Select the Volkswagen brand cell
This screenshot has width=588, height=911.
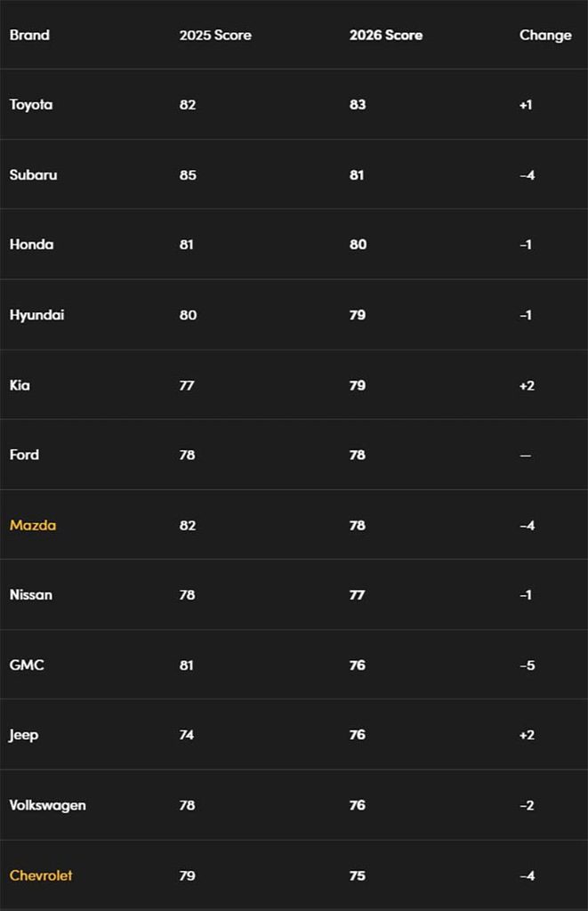click(x=48, y=806)
